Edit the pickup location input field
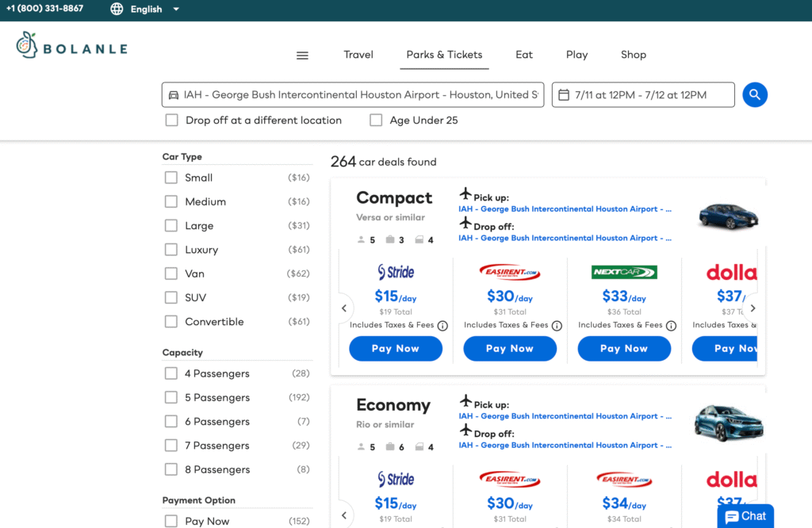The width and height of the screenshot is (812, 528). pyautogui.click(x=353, y=94)
